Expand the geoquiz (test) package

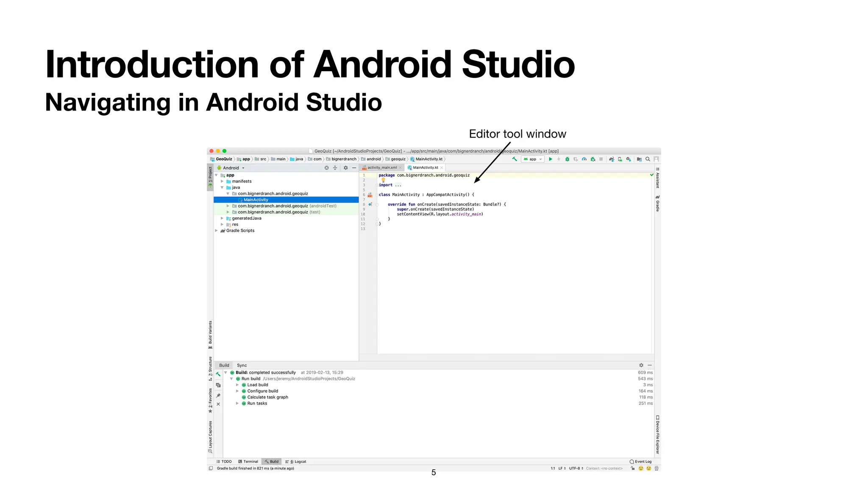click(228, 212)
